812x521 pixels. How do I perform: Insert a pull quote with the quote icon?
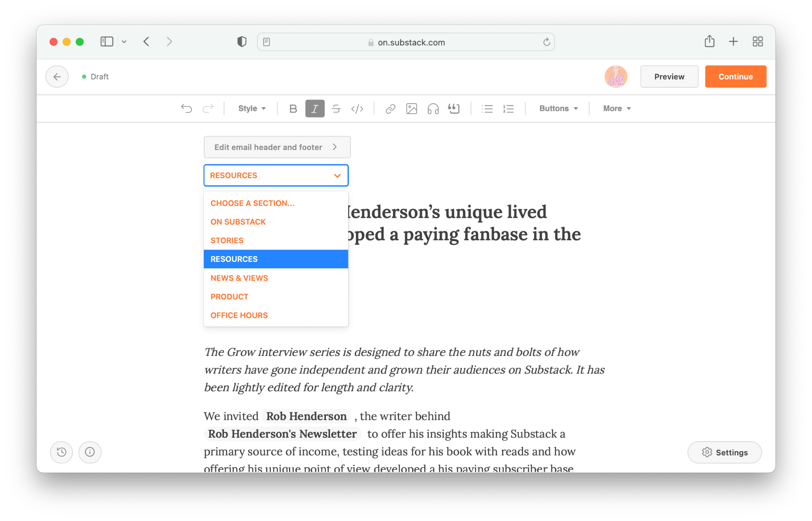(454, 108)
